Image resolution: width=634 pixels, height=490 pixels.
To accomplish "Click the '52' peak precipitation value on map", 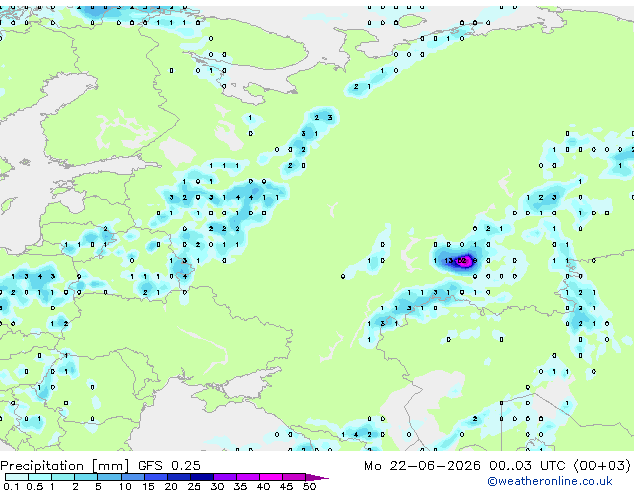I will pyautogui.click(x=462, y=261).
